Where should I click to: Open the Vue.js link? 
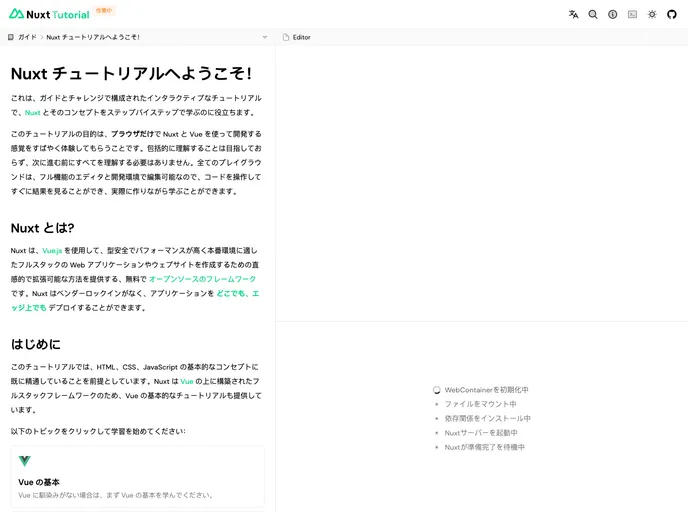coord(52,251)
